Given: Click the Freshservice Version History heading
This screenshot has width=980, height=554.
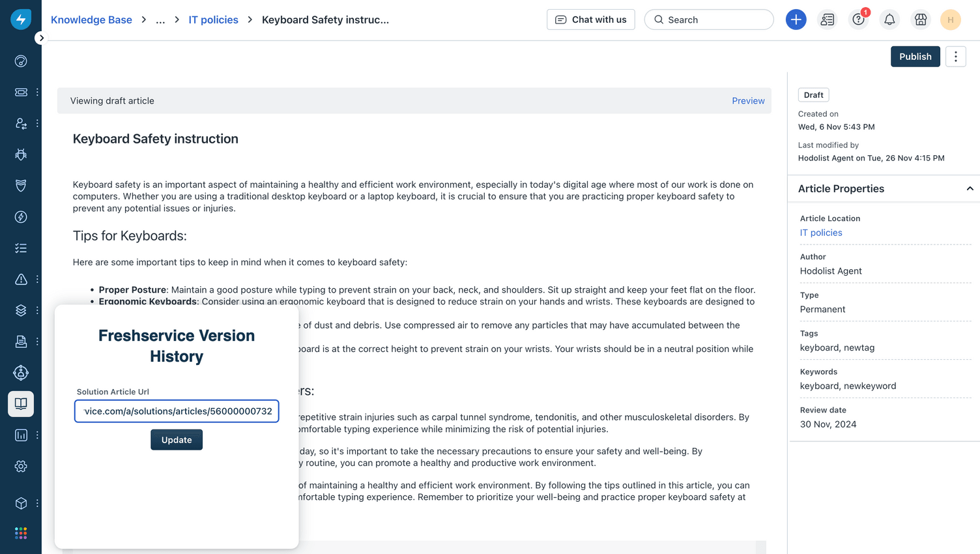Looking at the screenshot, I should [x=177, y=346].
